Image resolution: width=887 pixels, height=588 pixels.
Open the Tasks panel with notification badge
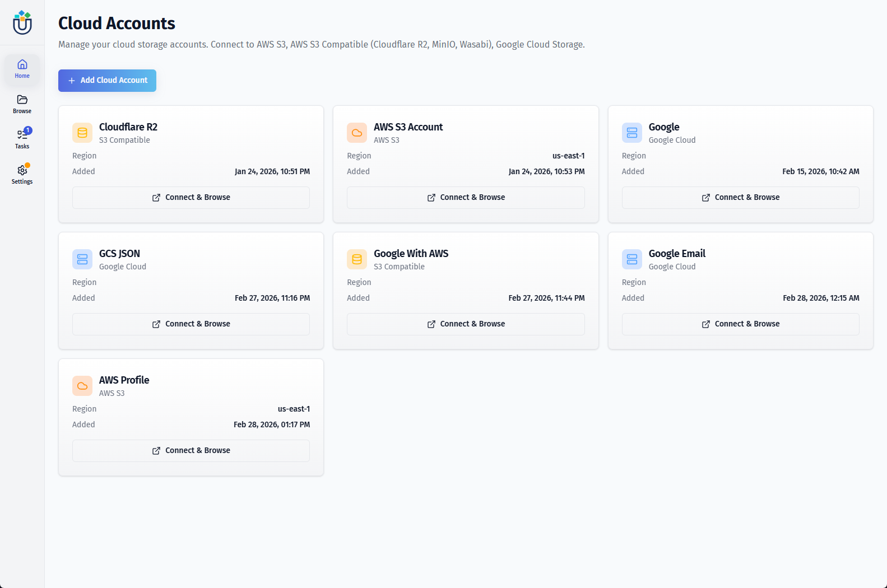[22, 139]
